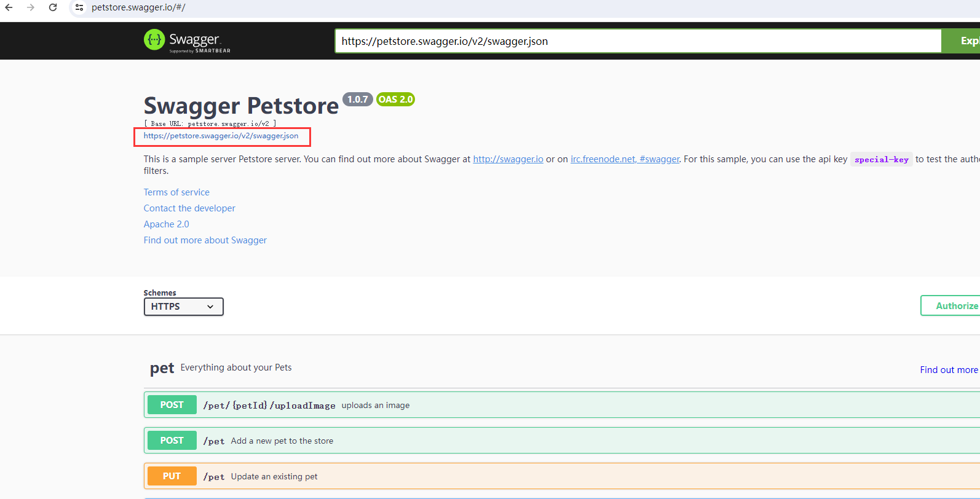Open pet section Find out more link

[x=949, y=370]
